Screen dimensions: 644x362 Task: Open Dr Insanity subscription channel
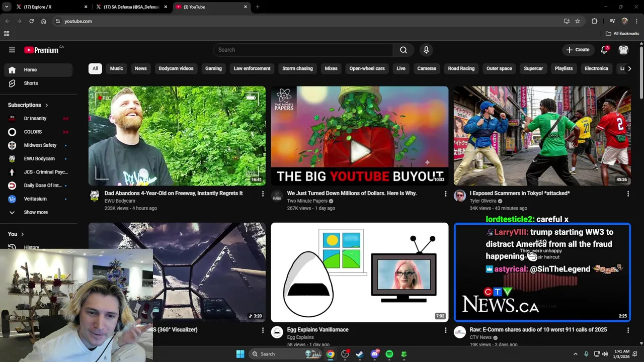click(38, 118)
